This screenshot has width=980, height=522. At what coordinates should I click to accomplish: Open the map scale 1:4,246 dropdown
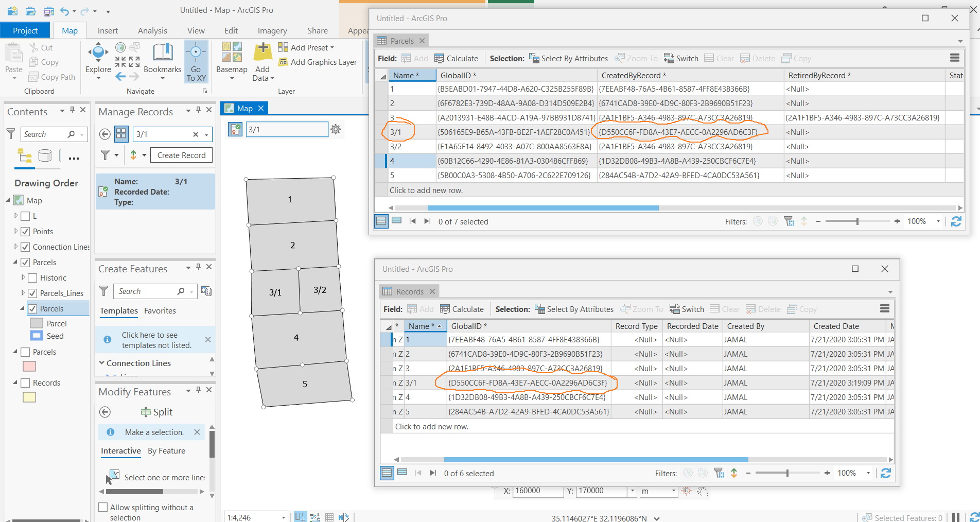tap(283, 517)
